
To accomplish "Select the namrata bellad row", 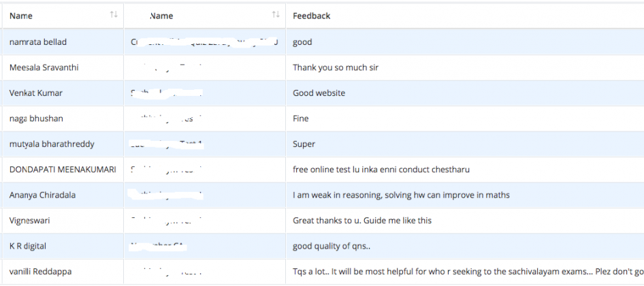I will 322,42.
